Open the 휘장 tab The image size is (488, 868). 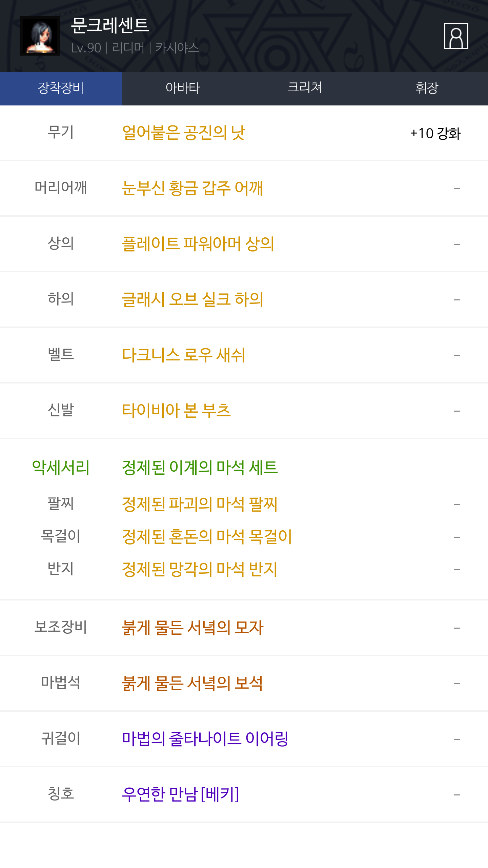click(427, 88)
